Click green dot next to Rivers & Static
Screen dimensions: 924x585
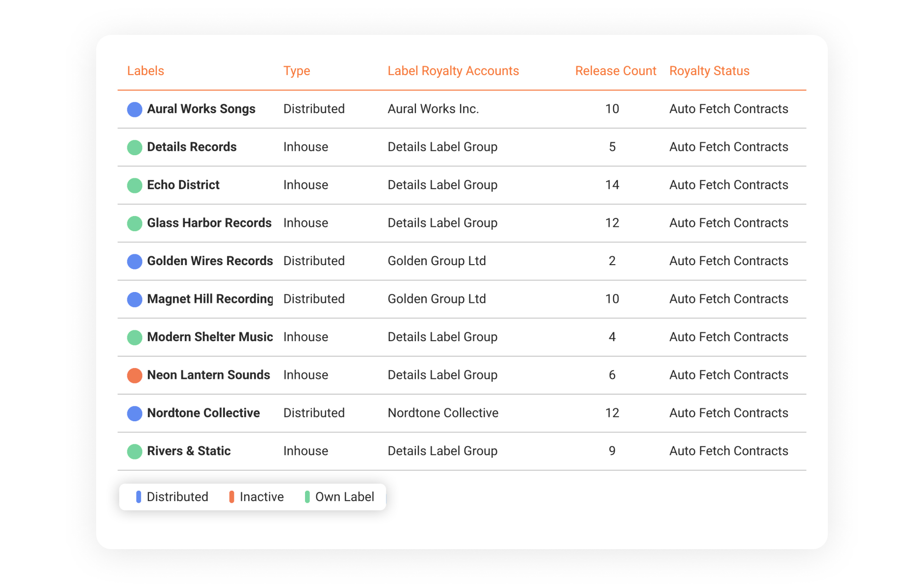pos(134,451)
